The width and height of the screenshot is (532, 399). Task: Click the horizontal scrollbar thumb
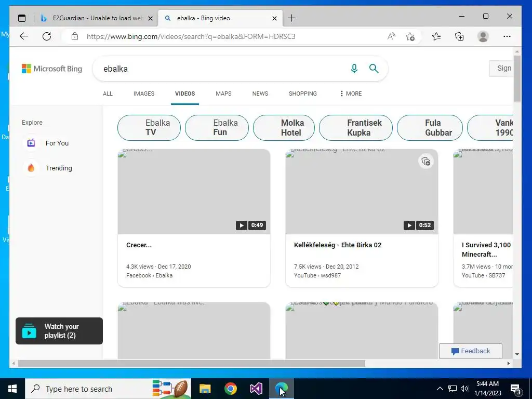coord(192,363)
